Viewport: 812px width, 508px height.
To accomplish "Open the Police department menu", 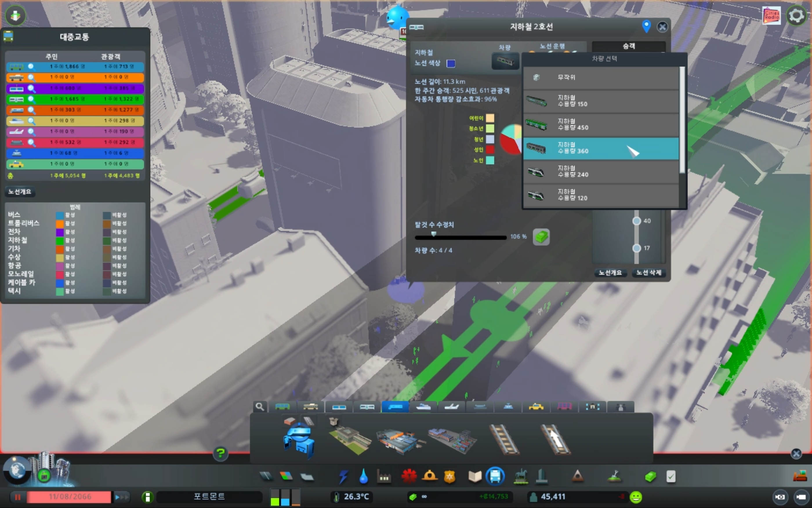I will [449, 476].
